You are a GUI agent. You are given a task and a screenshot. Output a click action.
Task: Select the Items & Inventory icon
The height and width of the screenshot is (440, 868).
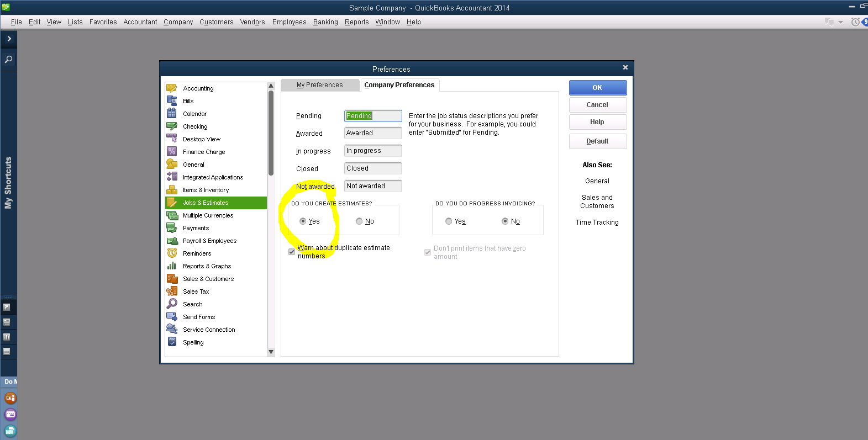click(172, 190)
